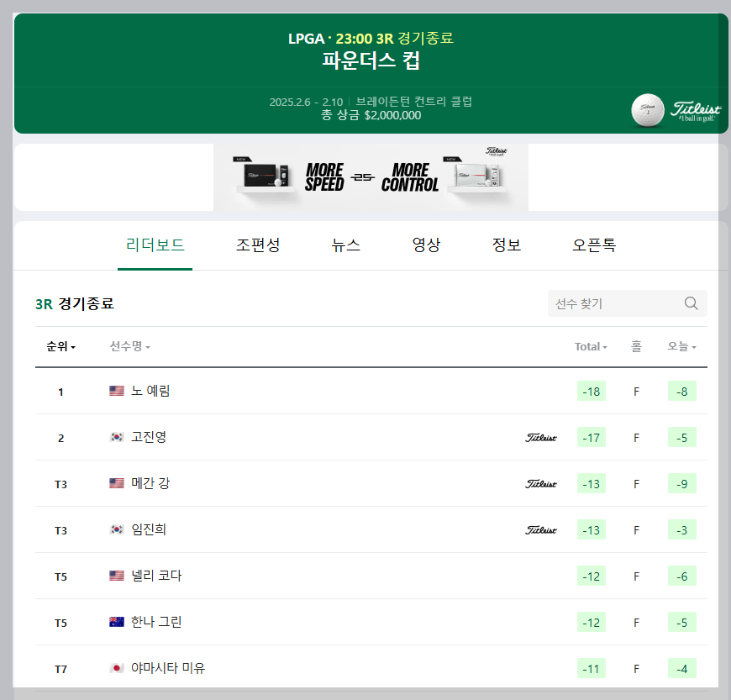
Task: Open player 노 예림
Action: 150,391
